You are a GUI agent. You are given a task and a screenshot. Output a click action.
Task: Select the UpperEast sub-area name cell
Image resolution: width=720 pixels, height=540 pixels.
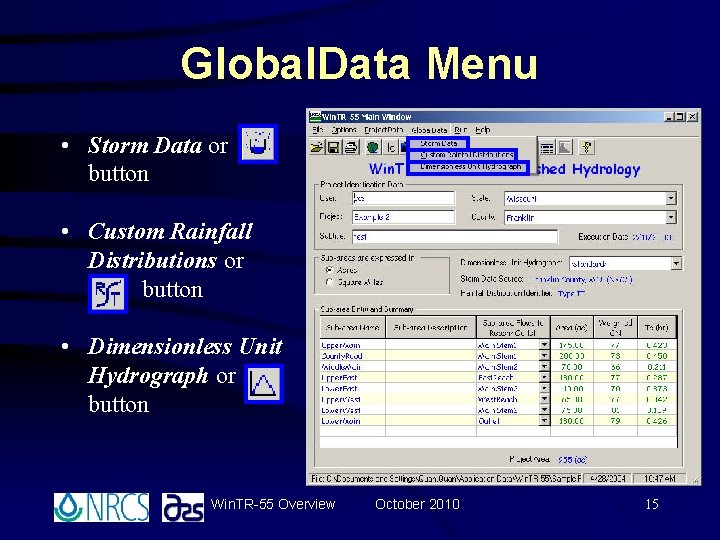(353, 377)
